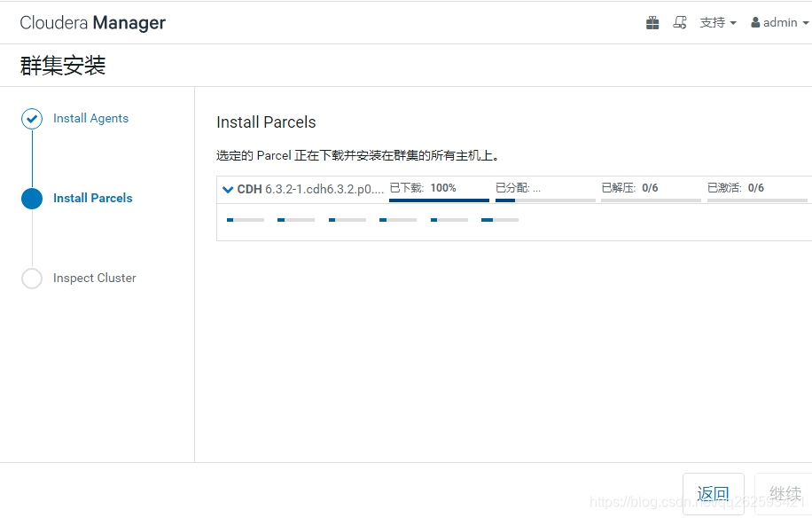The height and width of the screenshot is (518, 812).
Task: Open the admin user menu
Action: point(780,23)
